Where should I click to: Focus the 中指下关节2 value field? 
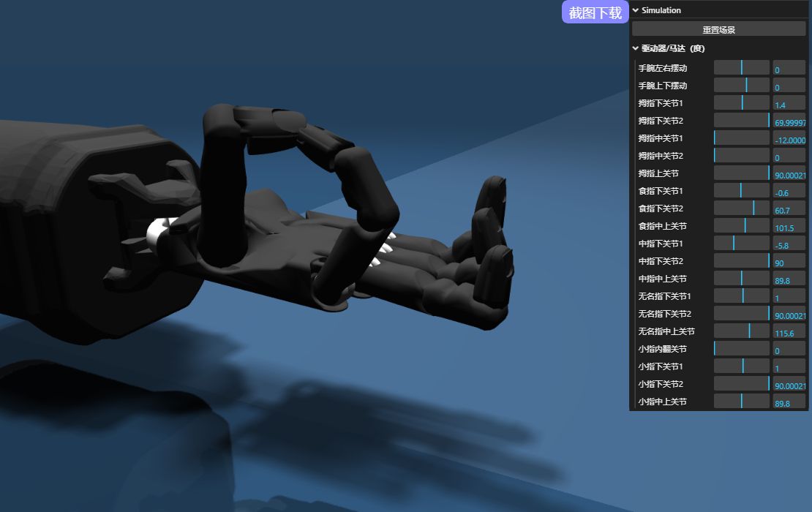pos(789,262)
